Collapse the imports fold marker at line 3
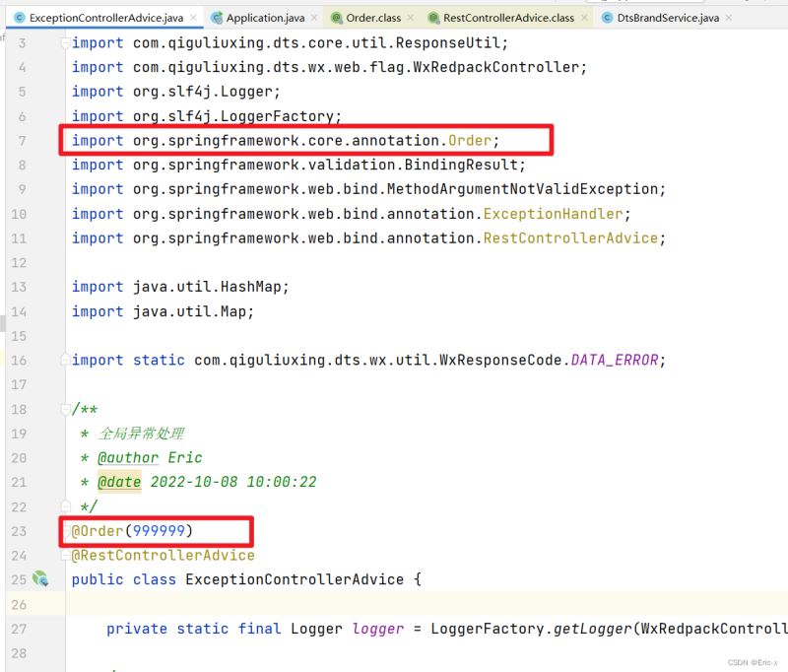788x672 pixels. [x=65, y=43]
